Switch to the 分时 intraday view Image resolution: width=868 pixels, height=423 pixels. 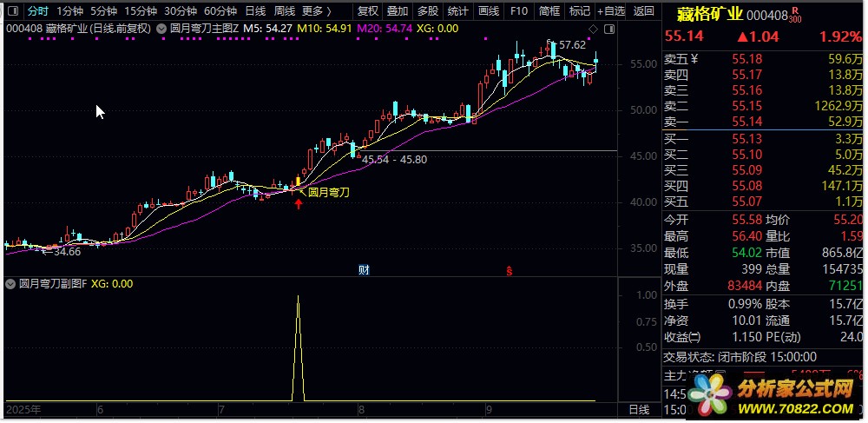click(x=38, y=10)
